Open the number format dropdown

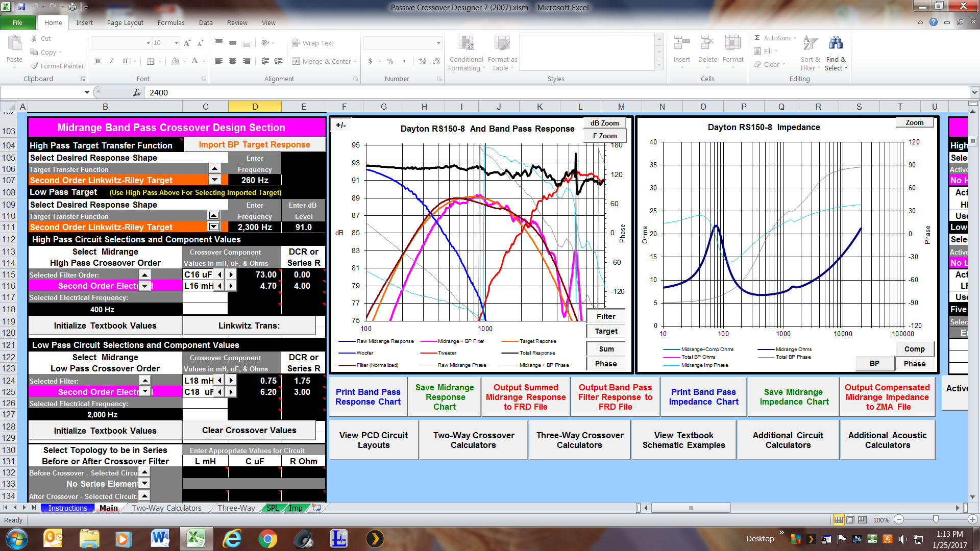[438, 43]
